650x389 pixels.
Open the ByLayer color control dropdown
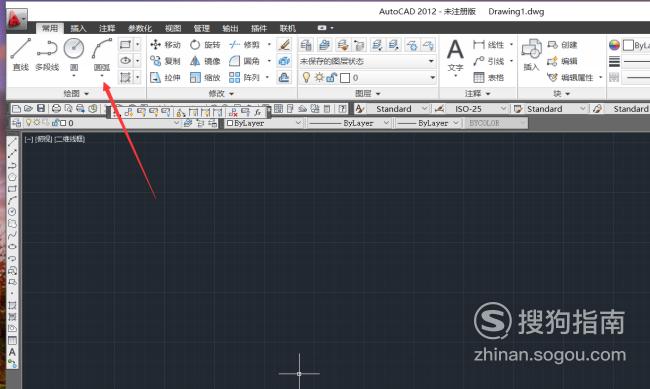298,123
